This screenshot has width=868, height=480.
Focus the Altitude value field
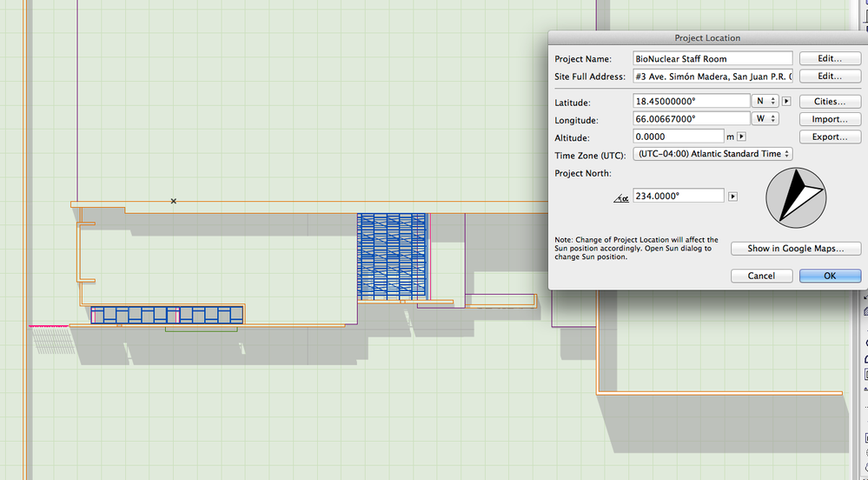pos(678,137)
